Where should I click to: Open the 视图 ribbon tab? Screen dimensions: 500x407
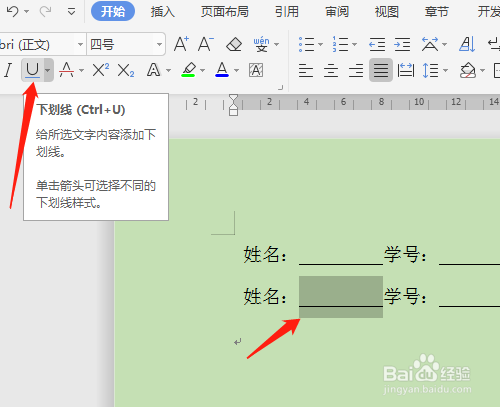[387, 12]
